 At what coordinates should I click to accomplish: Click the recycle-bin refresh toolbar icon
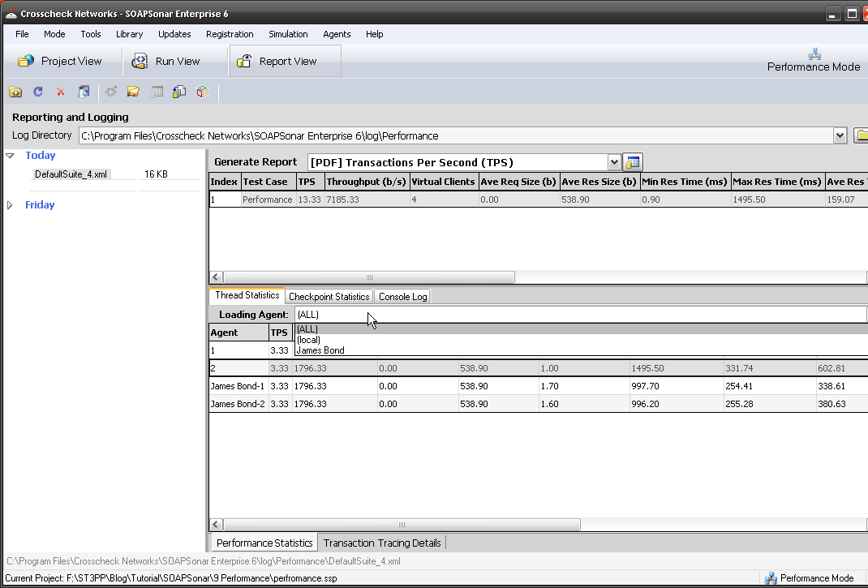click(84, 92)
